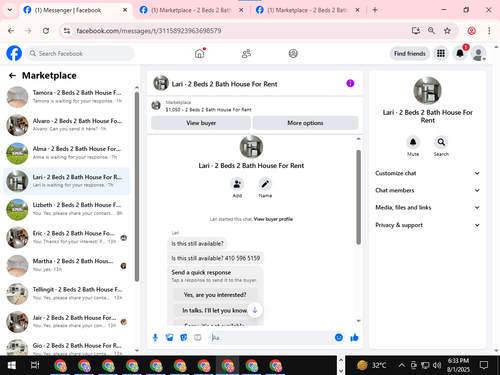The height and width of the screenshot is (375, 500).
Task: Open the Groups icon in top navigation
Action: (x=293, y=53)
